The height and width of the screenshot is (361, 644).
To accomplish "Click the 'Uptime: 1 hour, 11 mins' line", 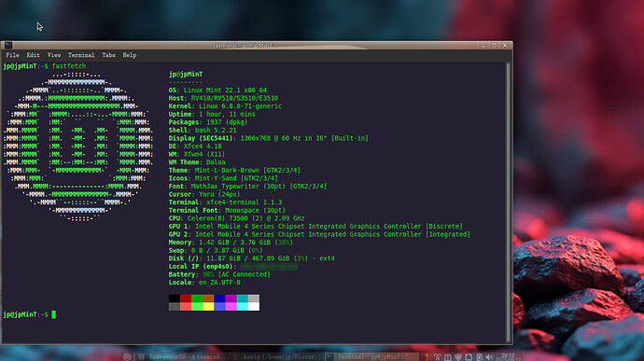I will 212,114.
